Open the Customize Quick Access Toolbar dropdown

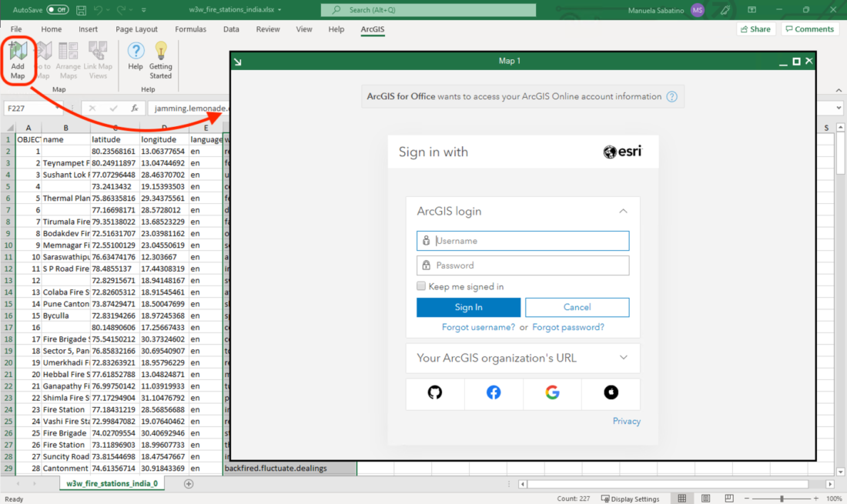[x=144, y=10]
